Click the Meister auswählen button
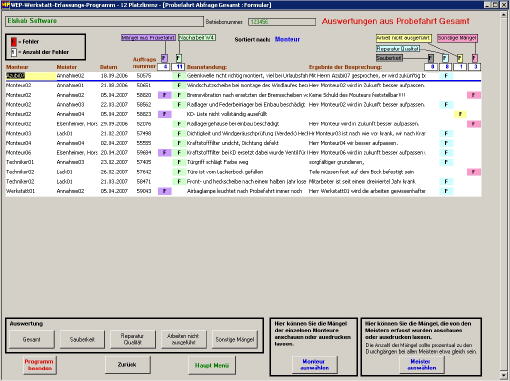This screenshot has width=510, height=381. (x=422, y=365)
